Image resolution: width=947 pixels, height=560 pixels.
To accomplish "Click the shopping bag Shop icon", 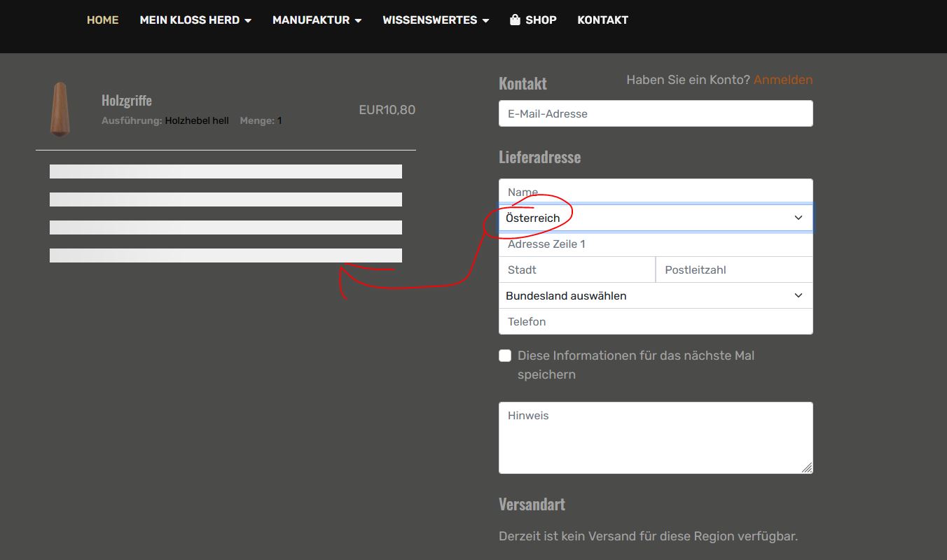I will (515, 20).
